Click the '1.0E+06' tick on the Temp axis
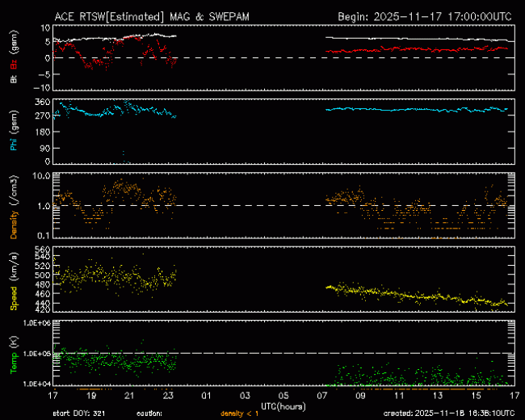525x420 pixels. tap(37, 323)
